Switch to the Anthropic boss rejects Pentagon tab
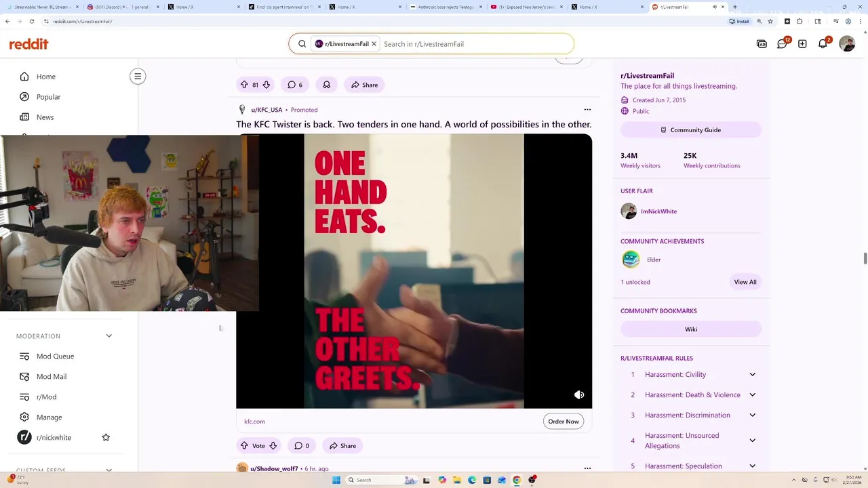868x488 pixels. pyautogui.click(x=444, y=7)
